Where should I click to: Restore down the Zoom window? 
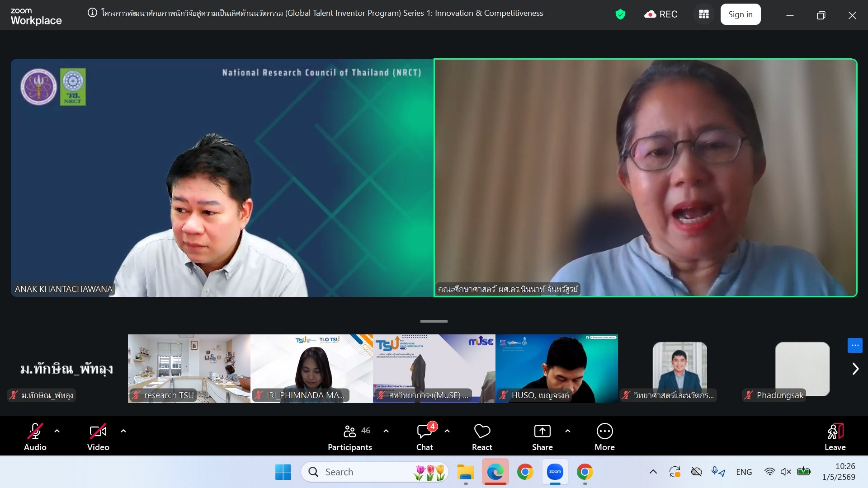click(x=821, y=15)
